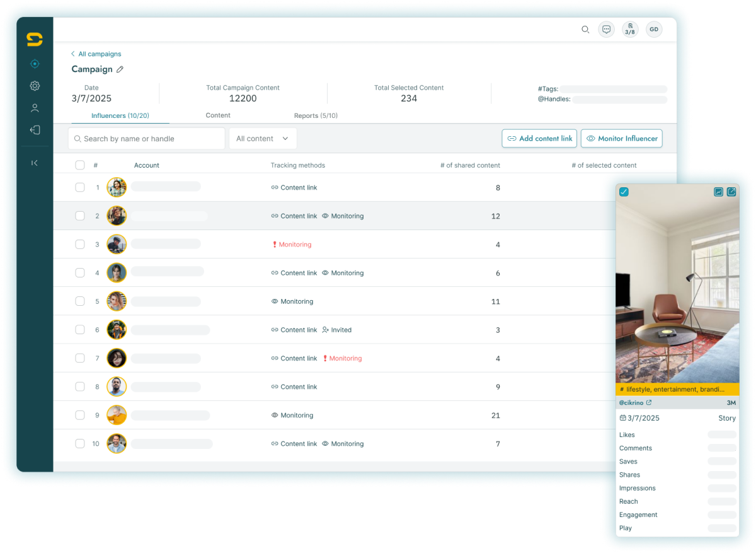
Task: Edit campaign name with pencil icon
Action: coord(120,69)
